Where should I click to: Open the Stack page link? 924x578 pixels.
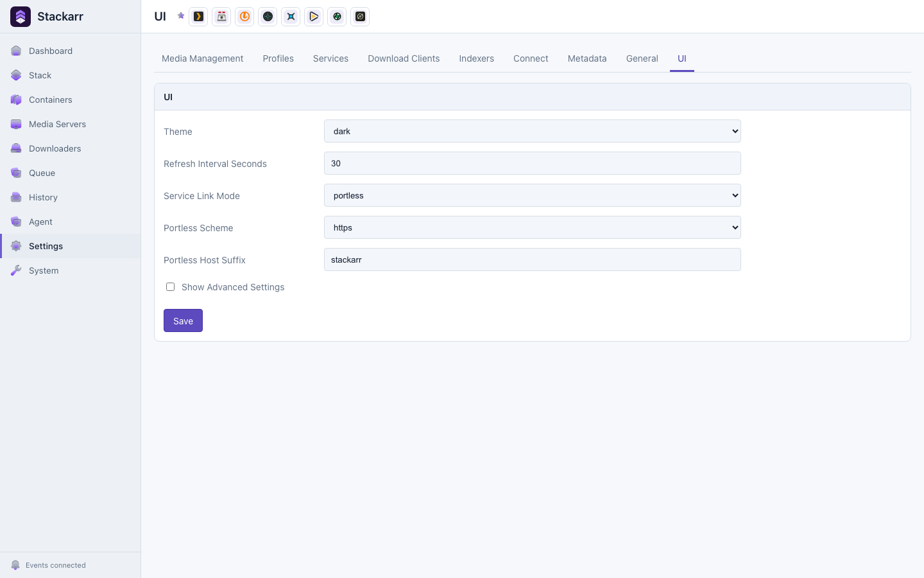(x=71, y=75)
